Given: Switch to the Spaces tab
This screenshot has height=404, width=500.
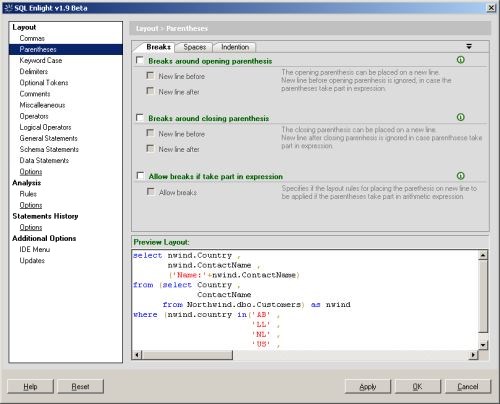Looking at the screenshot, I should 195,47.
